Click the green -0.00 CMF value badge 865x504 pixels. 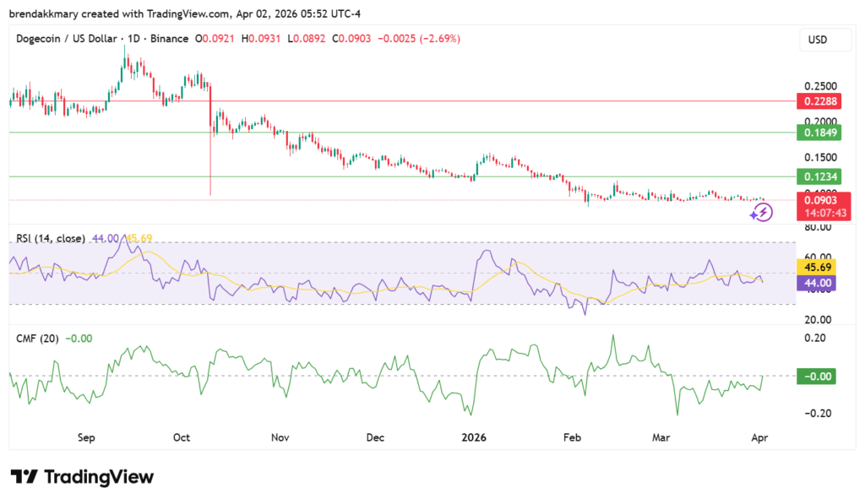click(816, 377)
